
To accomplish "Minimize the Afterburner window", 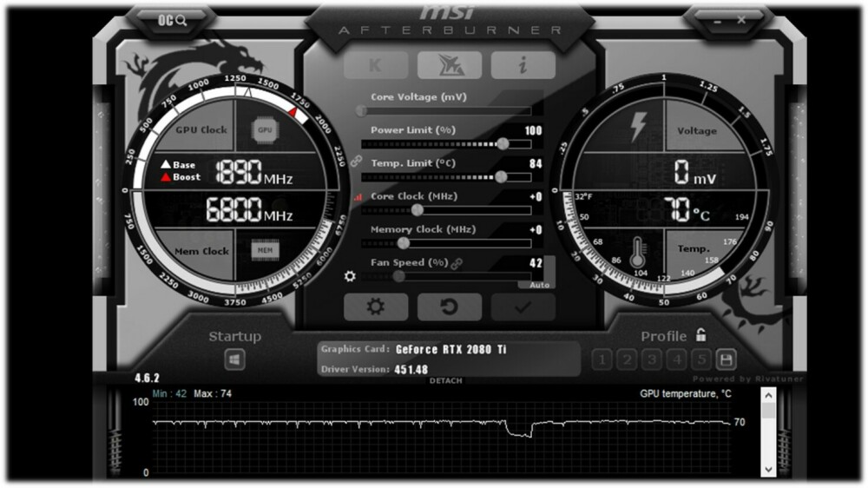I will click(718, 21).
